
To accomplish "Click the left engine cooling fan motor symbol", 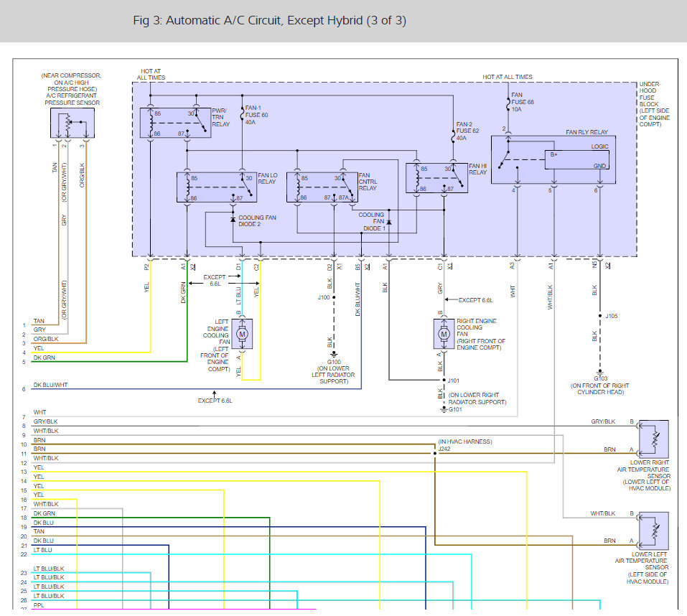I will click(x=242, y=334).
